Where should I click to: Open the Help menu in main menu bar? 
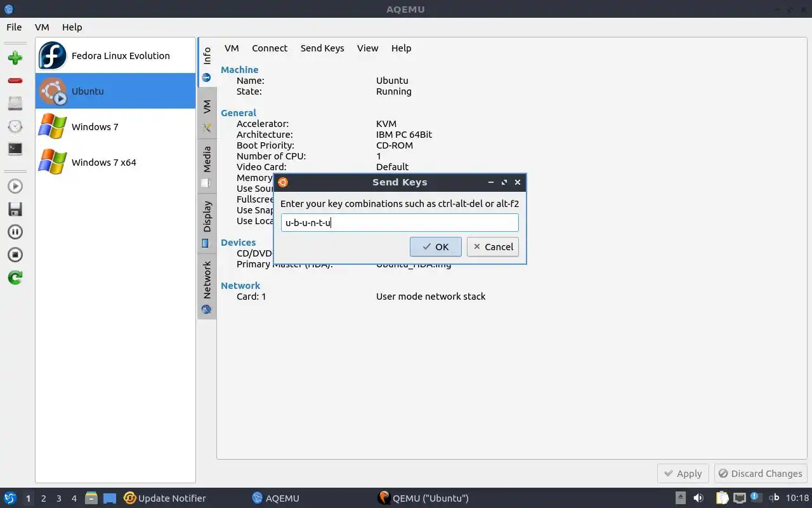(72, 27)
